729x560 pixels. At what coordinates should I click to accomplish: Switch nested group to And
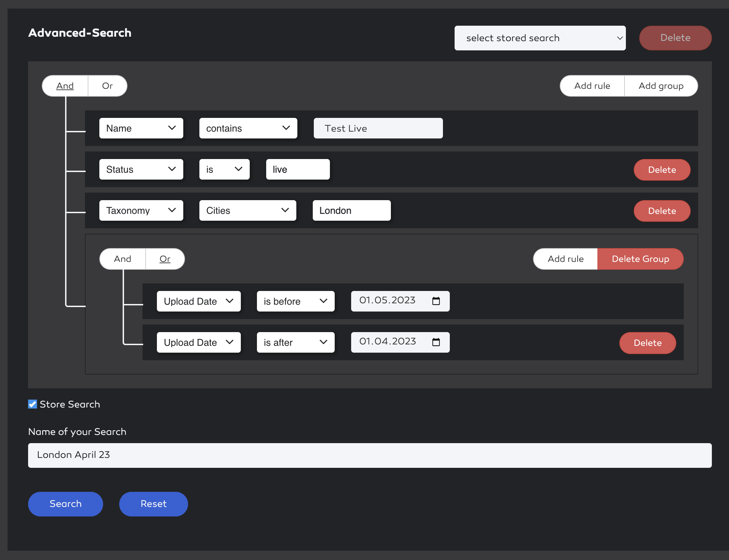(x=123, y=259)
